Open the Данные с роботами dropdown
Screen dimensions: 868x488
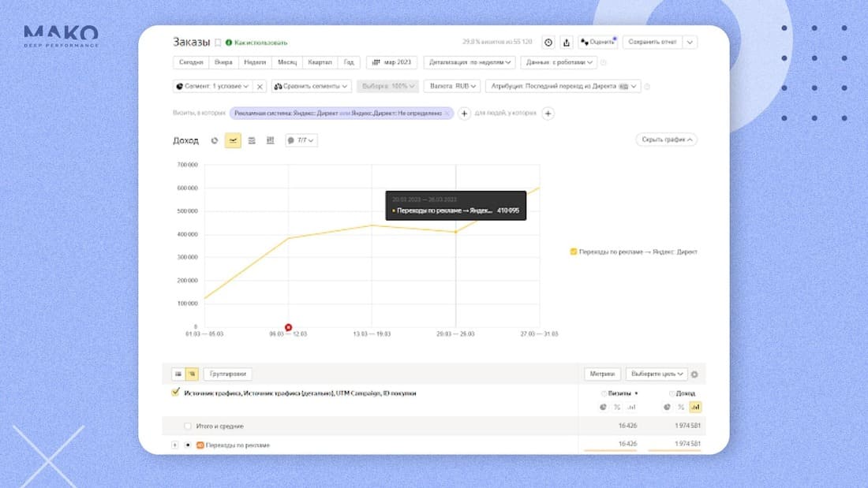click(559, 62)
